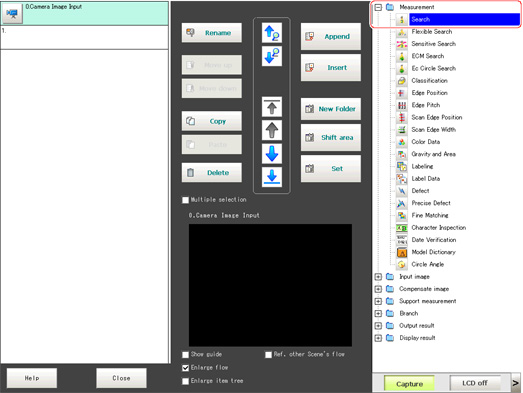
Task: Expand the Support measurement folder
Action: pos(378,301)
